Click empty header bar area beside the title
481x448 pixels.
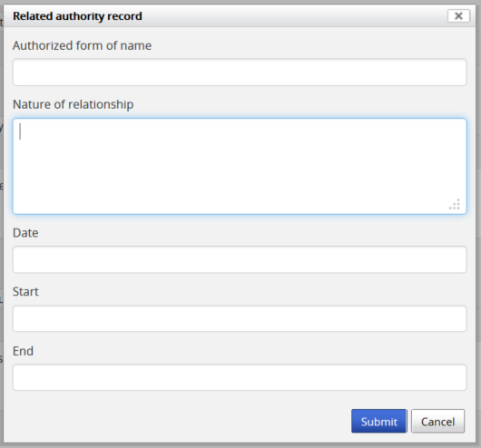pos(291,16)
